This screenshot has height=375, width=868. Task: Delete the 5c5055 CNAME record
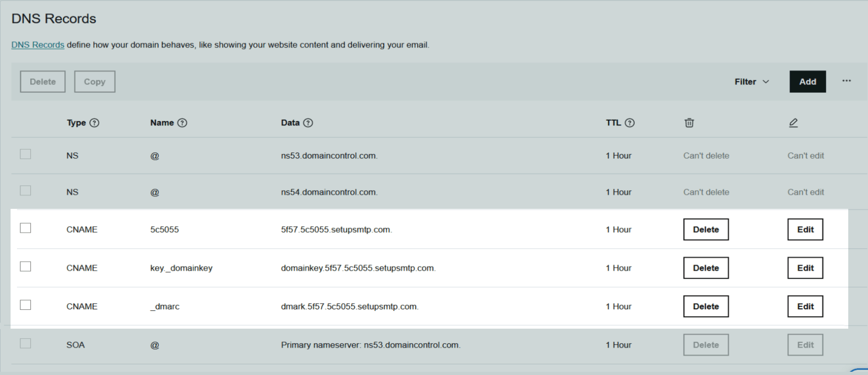point(705,229)
